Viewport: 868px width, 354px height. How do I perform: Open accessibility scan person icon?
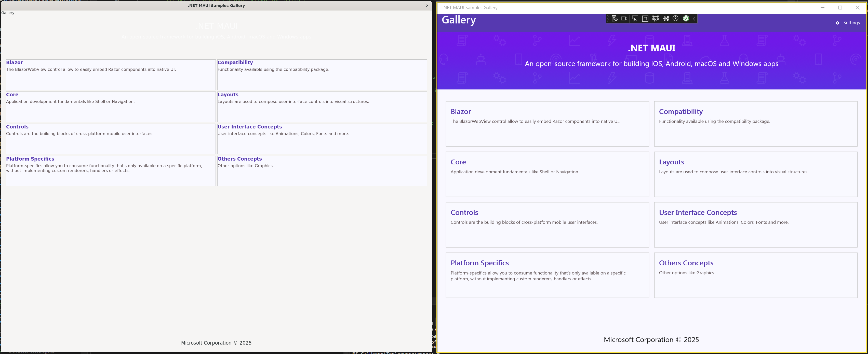tap(676, 19)
